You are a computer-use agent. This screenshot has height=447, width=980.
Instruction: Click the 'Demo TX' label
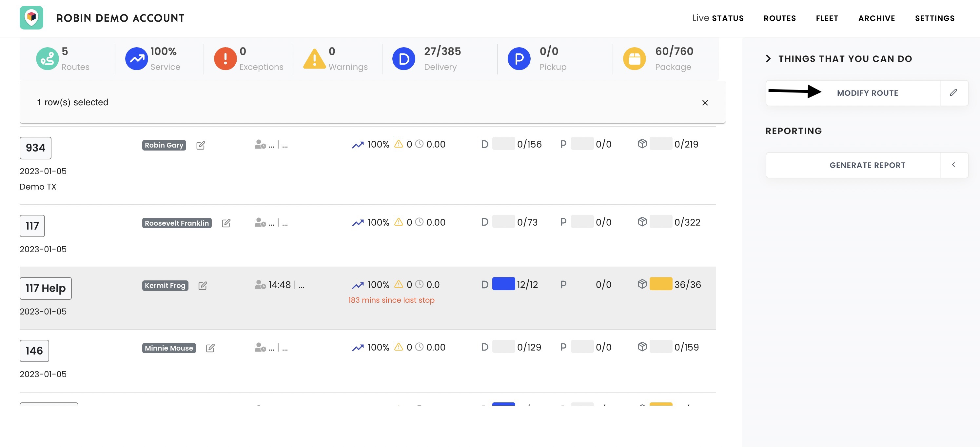(x=38, y=187)
